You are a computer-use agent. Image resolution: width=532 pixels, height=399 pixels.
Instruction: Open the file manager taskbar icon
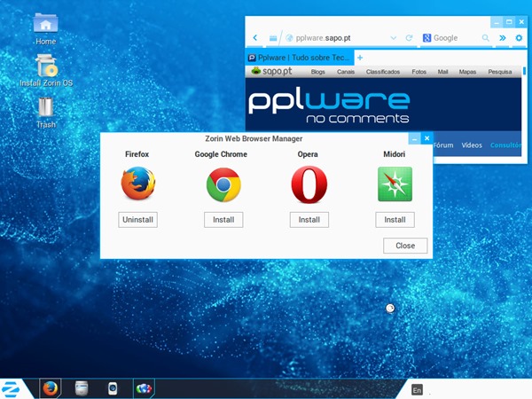82,388
